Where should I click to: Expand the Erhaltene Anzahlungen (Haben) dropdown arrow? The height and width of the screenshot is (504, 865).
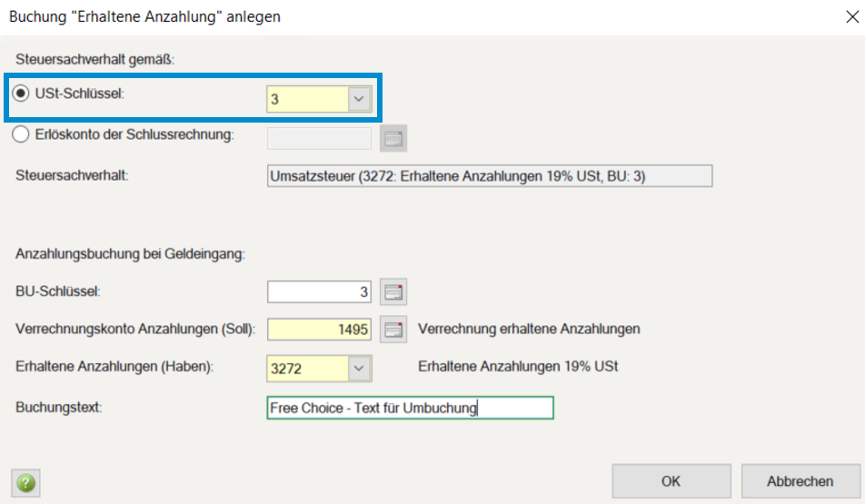360,368
